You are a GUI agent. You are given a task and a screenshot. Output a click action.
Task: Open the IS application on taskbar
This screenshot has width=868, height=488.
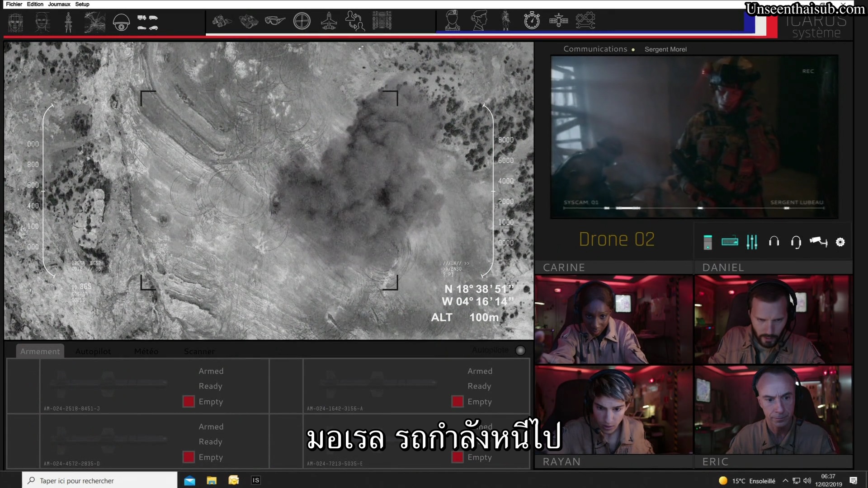[x=255, y=480]
